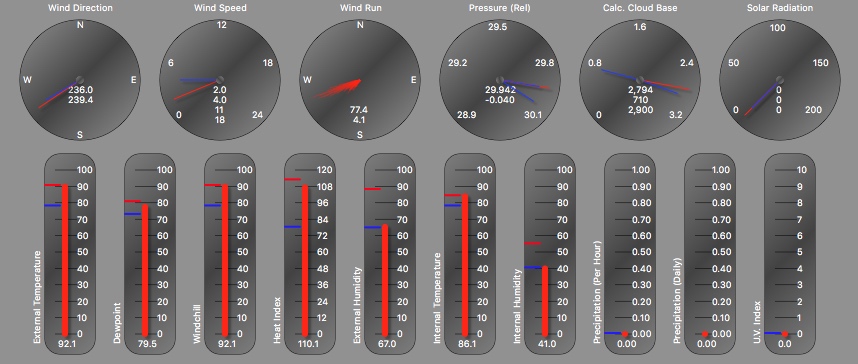Click the red high marker on Internal Humidity
Screen dimensions: 858x364
pyautogui.click(x=532, y=244)
